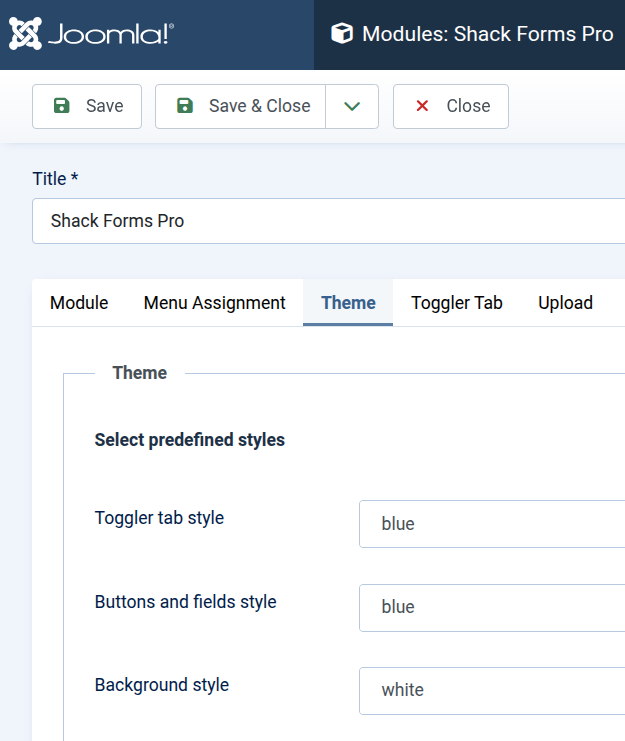Switch to the Toggler Tab tab
This screenshot has height=741, width=625.
(x=457, y=303)
